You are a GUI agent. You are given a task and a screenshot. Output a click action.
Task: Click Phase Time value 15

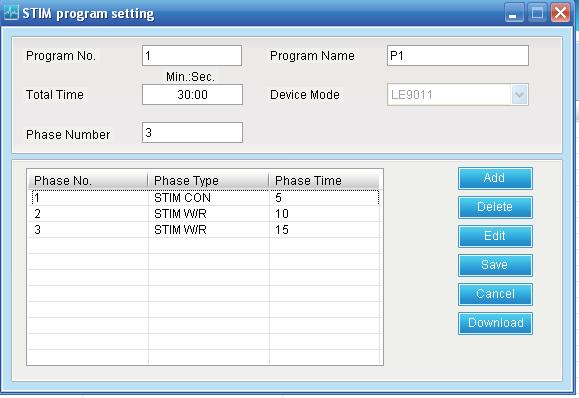click(282, 230)
